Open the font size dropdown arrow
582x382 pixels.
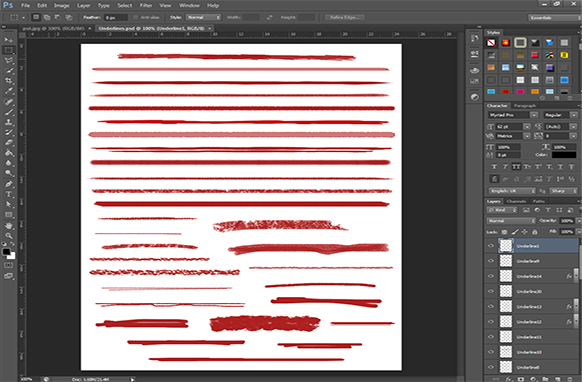coord(527,127)
